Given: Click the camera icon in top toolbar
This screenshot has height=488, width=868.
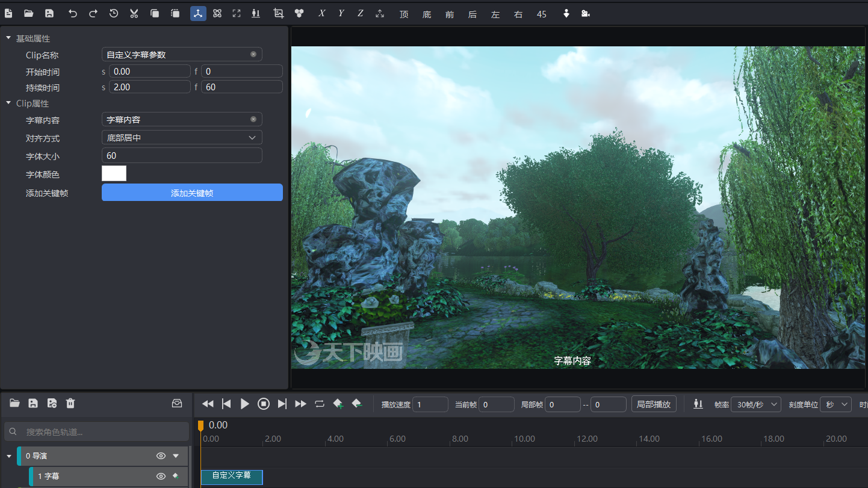Looking at the screenshot, I should tap(585, 13).
